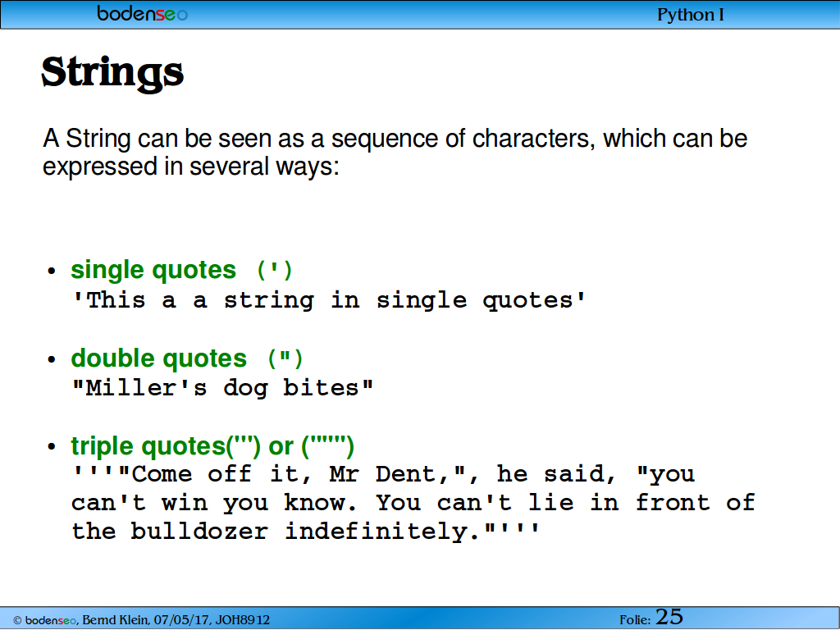
Task: Click the 'Strings' slide title
Action: coord(112,72)
